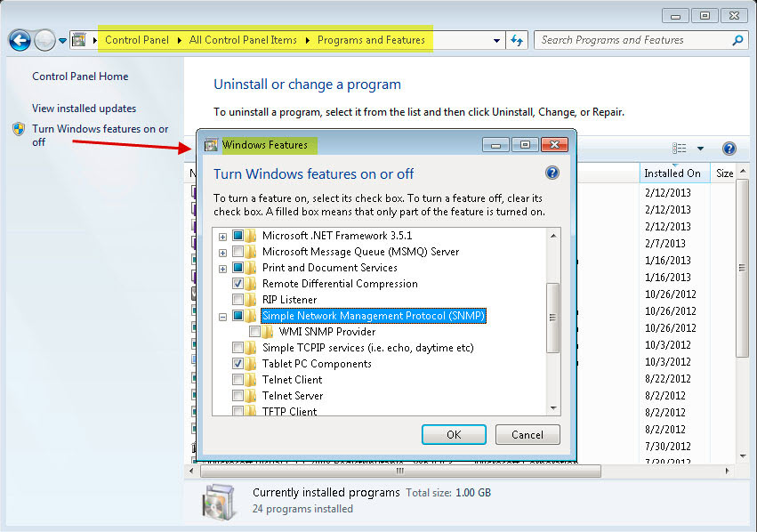Expand Print and Document Services node
757x532 pixels.
pyautogui.click(x=222, y=269)
